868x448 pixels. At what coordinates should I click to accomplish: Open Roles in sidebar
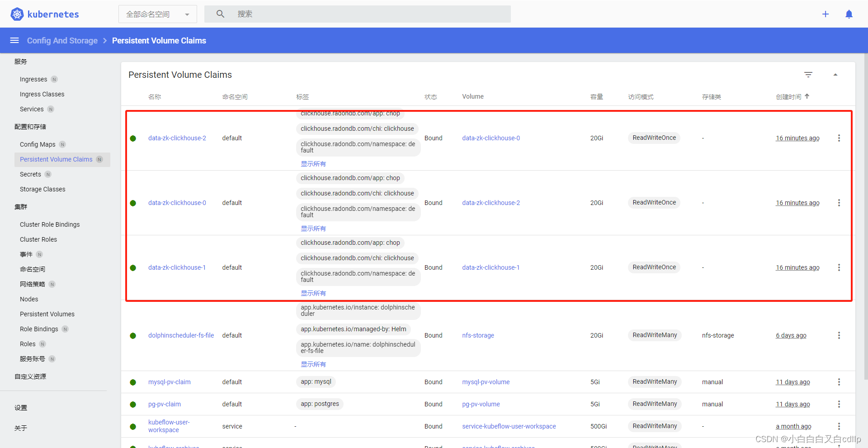tap(28, 344)
